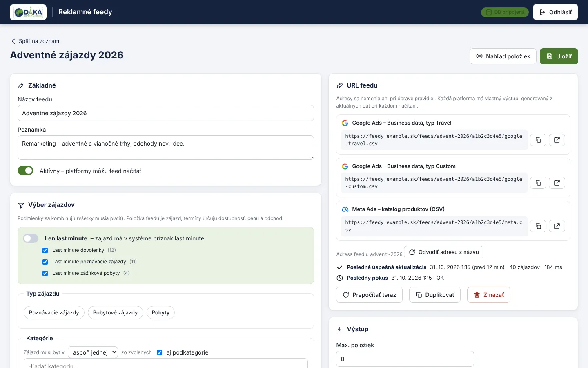Click the Hľadať kategóriu search field
The height and width of the screenshot is (368, 588).
pos(166,364)
